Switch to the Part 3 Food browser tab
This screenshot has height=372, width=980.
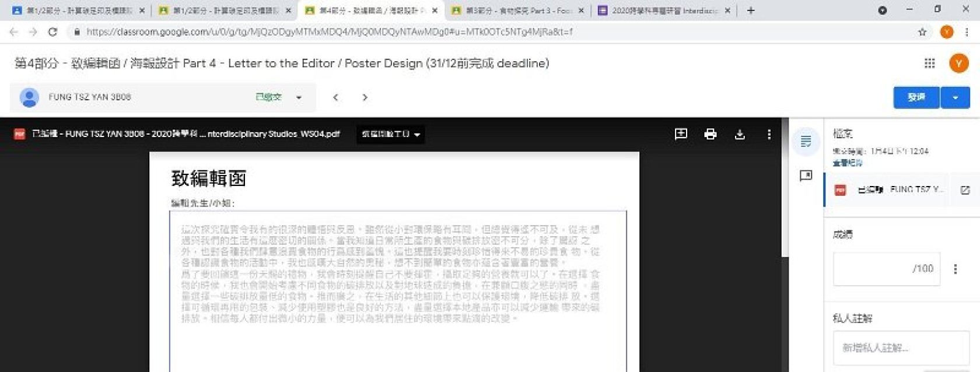point(516,10)
